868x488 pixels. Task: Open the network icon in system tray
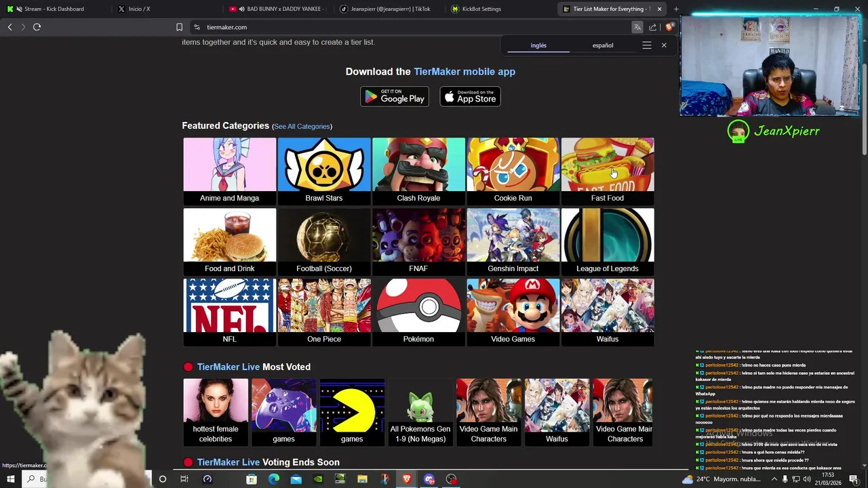point(797,479)
